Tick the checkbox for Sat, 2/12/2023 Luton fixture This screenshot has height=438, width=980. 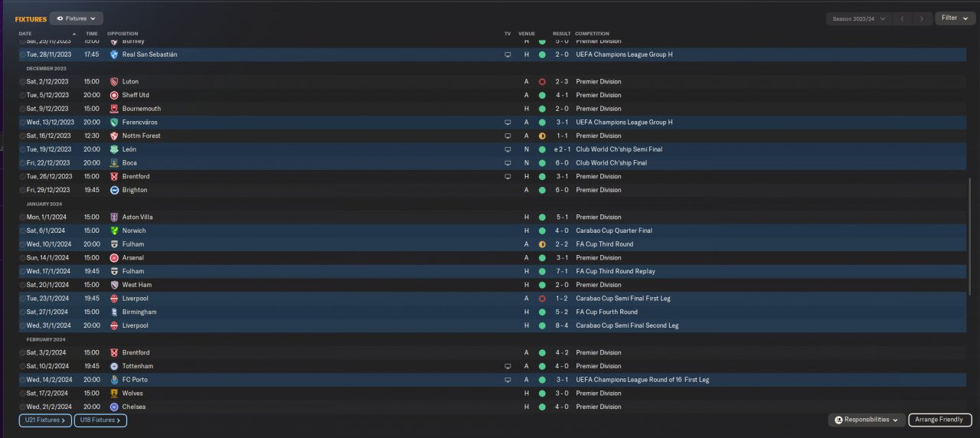pyautogui.click(x=22, y=82)
